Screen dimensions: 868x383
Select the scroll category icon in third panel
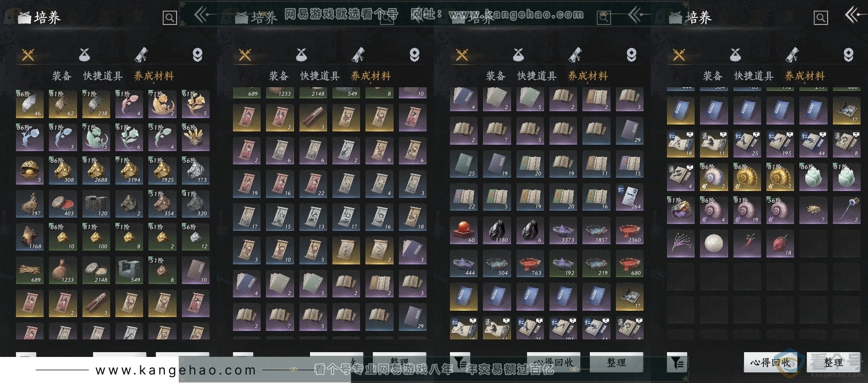pyautogui.click(x=575, y=54)
